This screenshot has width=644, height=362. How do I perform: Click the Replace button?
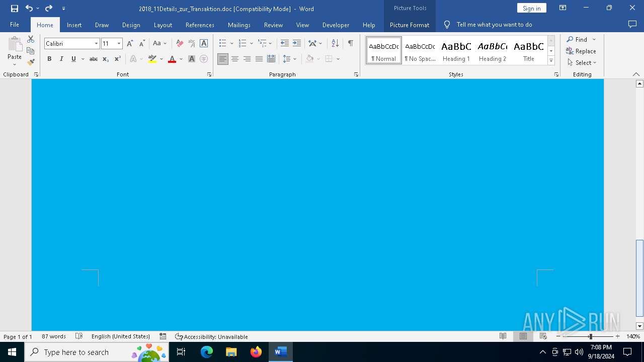tap(581, 51)
